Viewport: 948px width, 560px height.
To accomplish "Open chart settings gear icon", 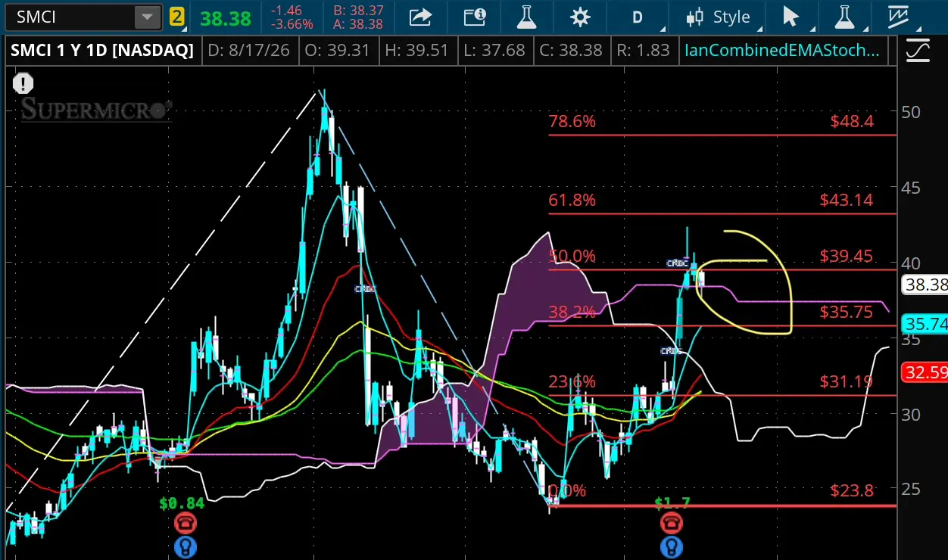I will pos(581,17).
